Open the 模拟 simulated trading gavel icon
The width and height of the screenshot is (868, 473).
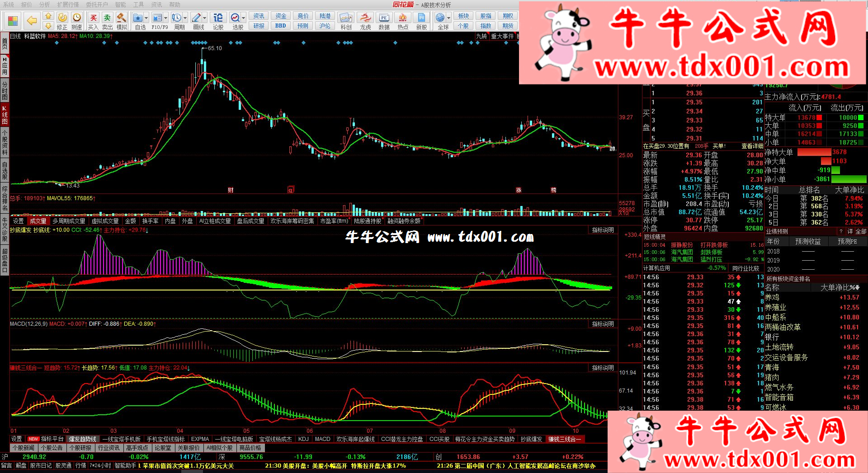tap(121, 18)
